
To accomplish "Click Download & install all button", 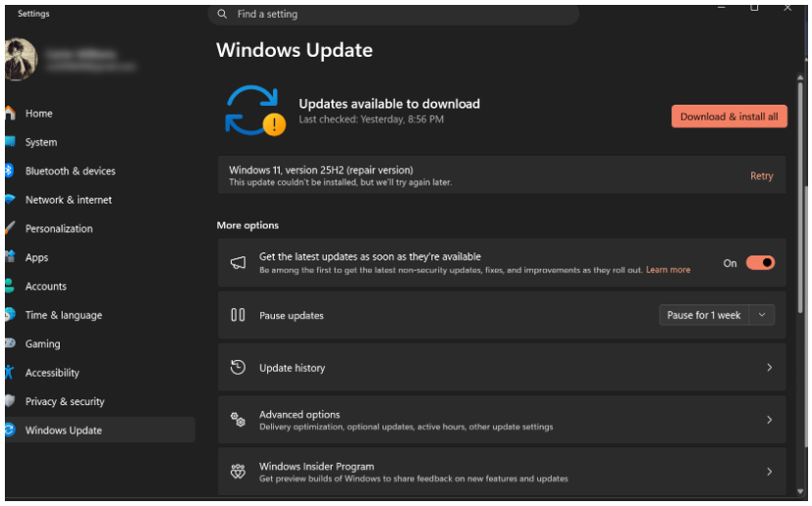I will pos(729,116).
